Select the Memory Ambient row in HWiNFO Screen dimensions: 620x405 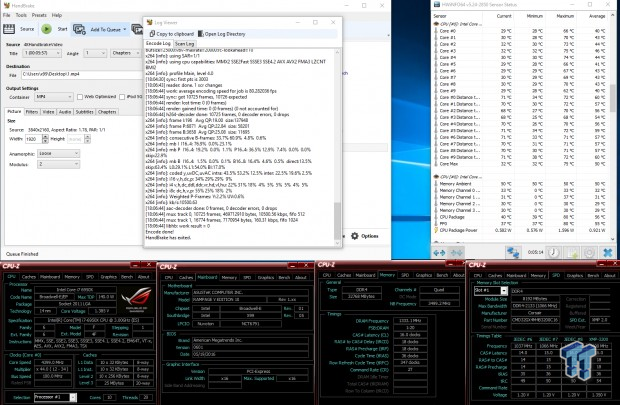522,184
